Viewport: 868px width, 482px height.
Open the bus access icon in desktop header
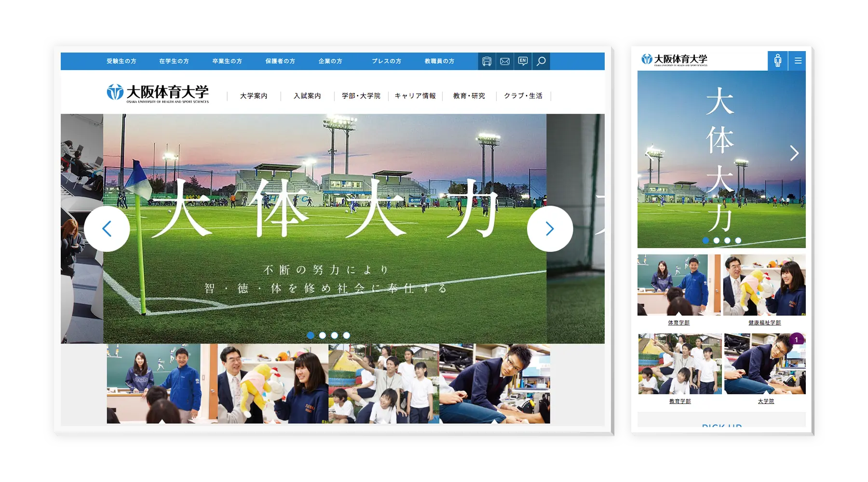[487, 61]
